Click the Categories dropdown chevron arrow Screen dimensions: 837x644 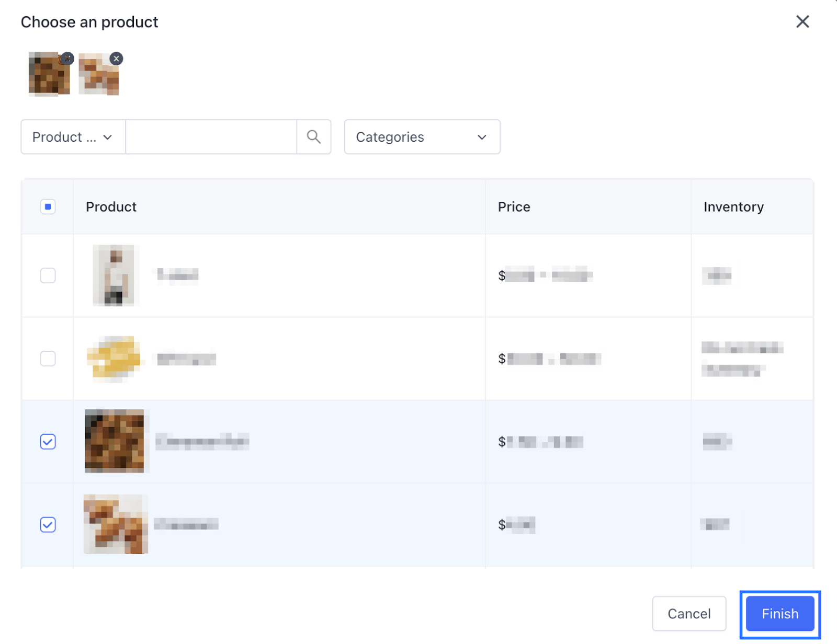click(482, 137)
